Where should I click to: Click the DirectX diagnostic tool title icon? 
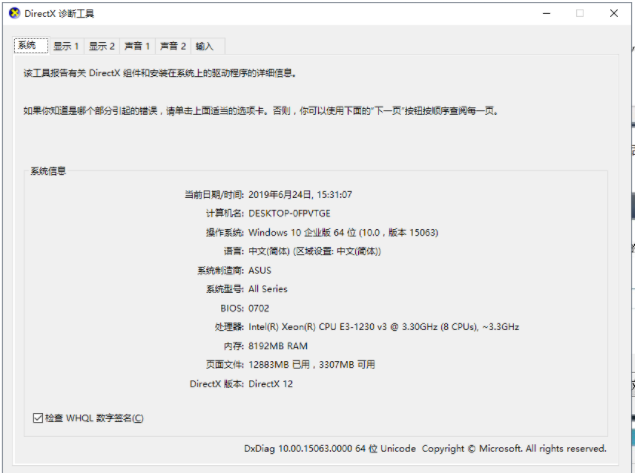click(x=14, y=13)
